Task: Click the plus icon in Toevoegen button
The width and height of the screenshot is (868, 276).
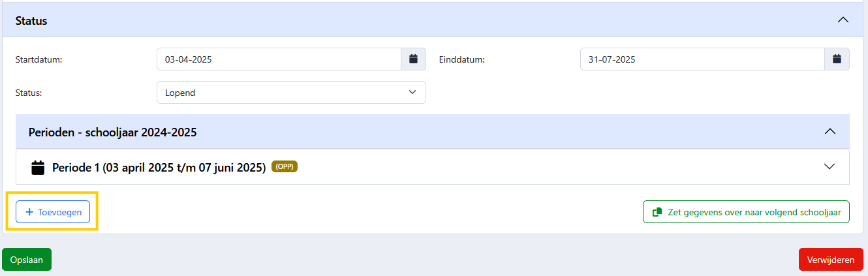Action: coord(29,212)
